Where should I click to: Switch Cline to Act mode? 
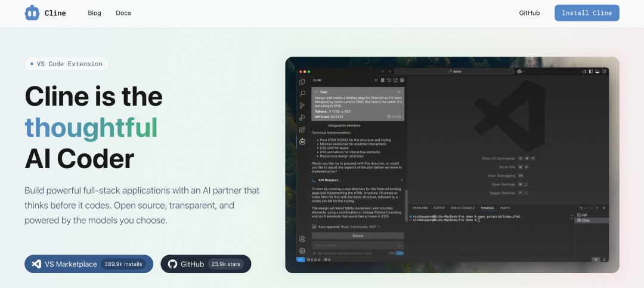400,253
